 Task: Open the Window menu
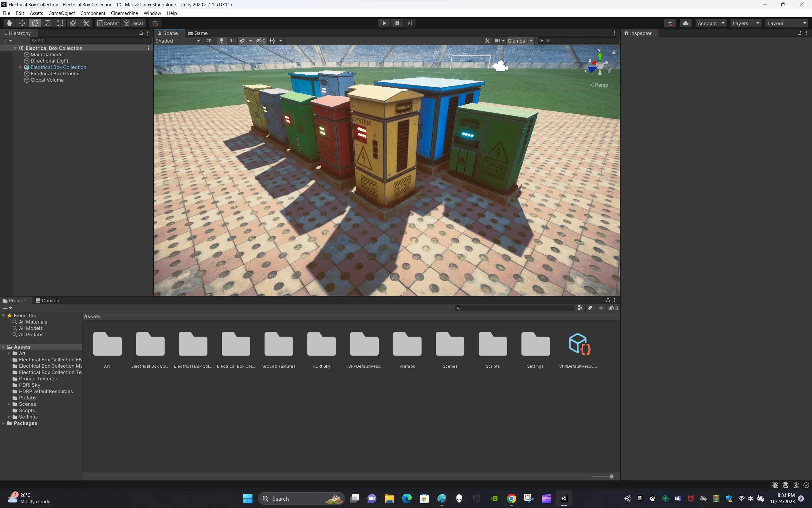[152, 13]
